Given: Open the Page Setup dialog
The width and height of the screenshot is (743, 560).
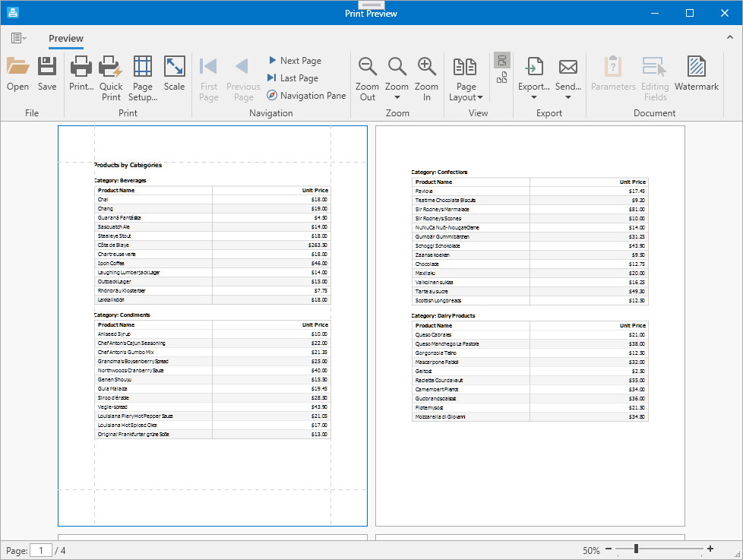Looking at the screenshot, I should 143,78.
